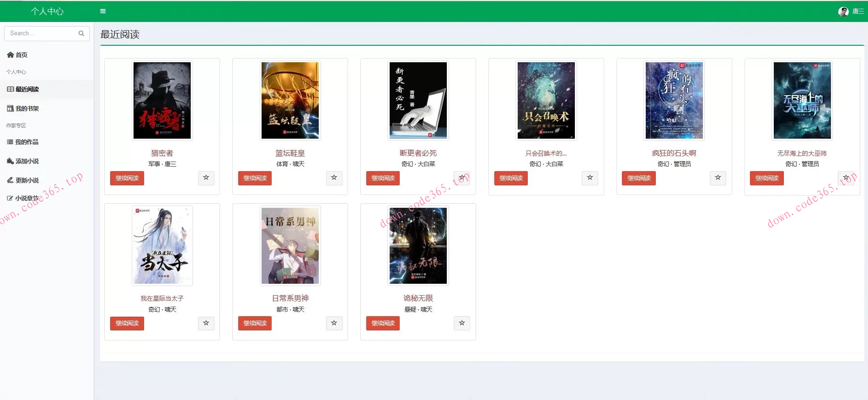Screen dimensions: 868x400
Task: Select 最近阅读 in the sidebar
Action: point(47,89)
